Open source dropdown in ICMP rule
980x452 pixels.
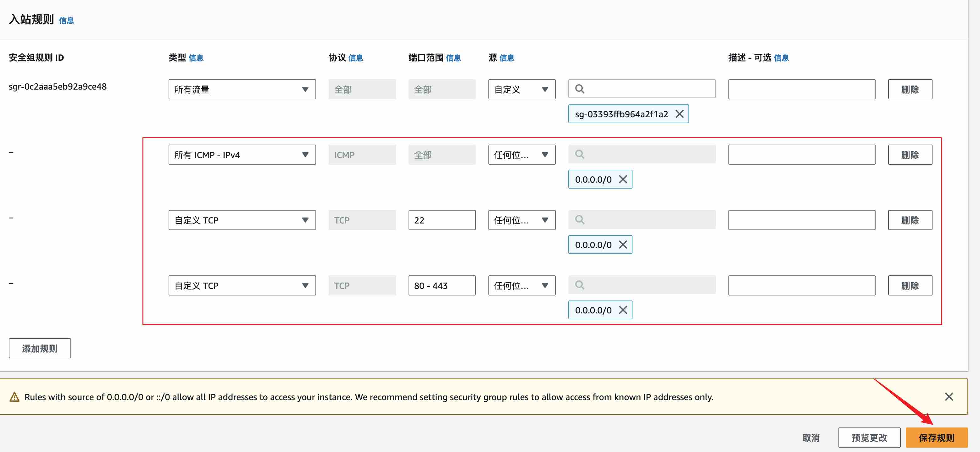521,155
